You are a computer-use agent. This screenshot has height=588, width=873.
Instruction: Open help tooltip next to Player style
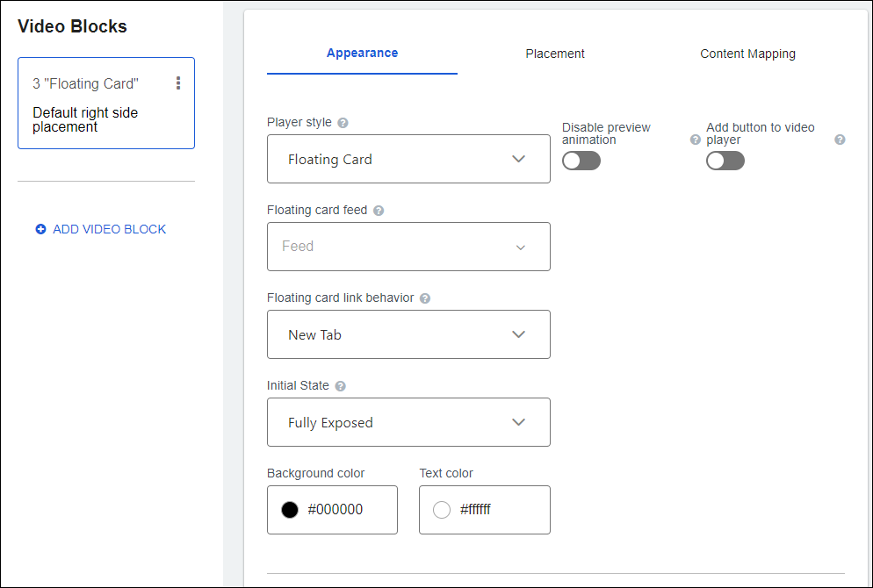click(x=342, y=122)
